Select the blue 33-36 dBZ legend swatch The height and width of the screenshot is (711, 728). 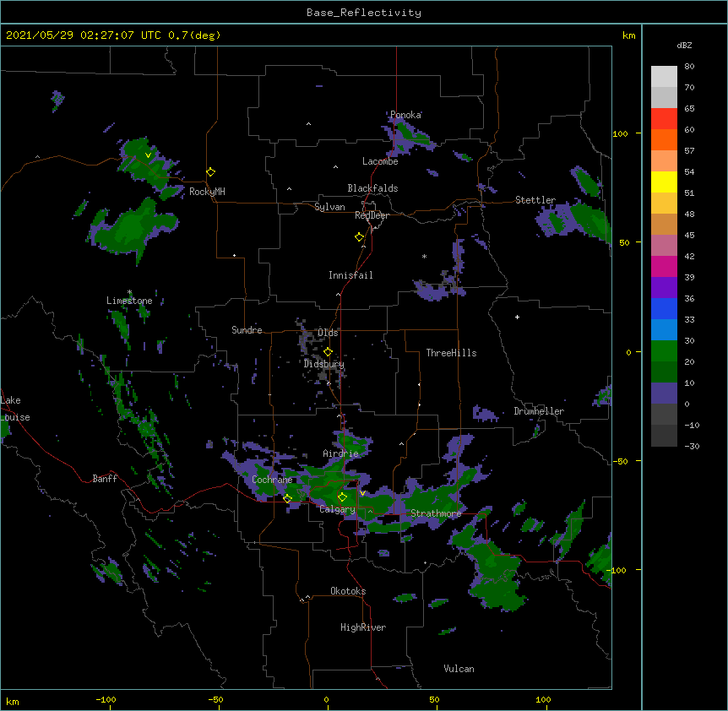coord(664,308)
